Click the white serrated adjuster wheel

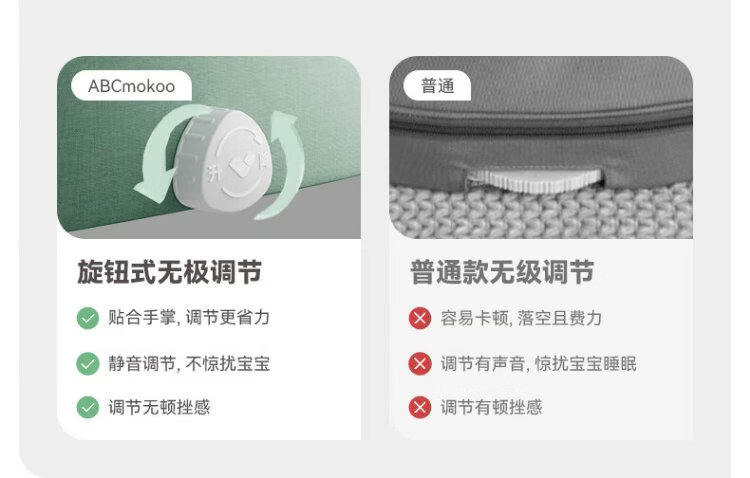[x=535, y=181]
